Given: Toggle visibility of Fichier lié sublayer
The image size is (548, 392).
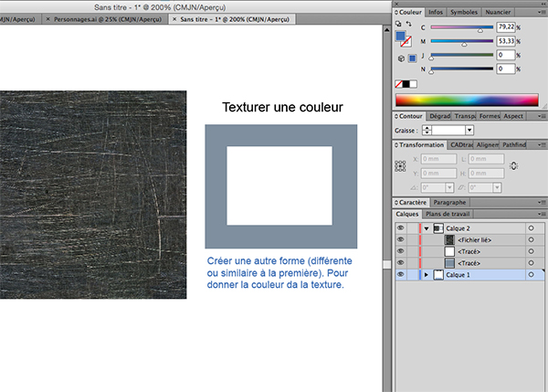Looking at the screenshot, I should (x=400, y=239).
